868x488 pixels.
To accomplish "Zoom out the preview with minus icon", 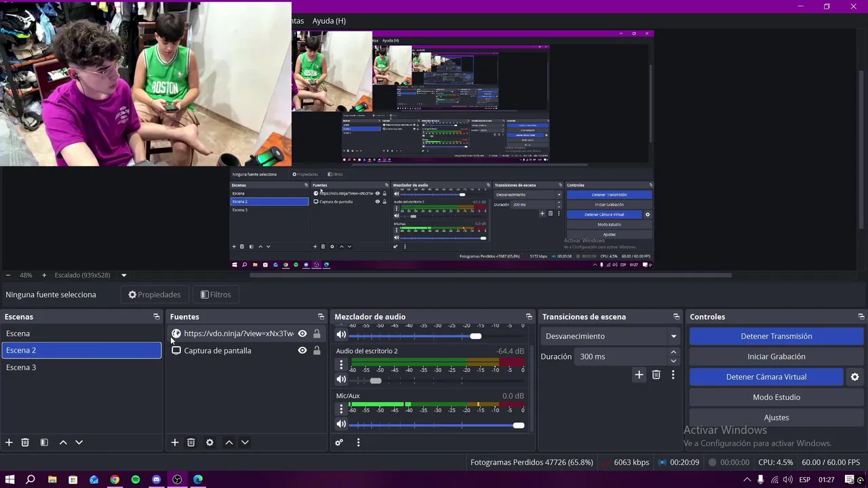I will click(8, 275).
